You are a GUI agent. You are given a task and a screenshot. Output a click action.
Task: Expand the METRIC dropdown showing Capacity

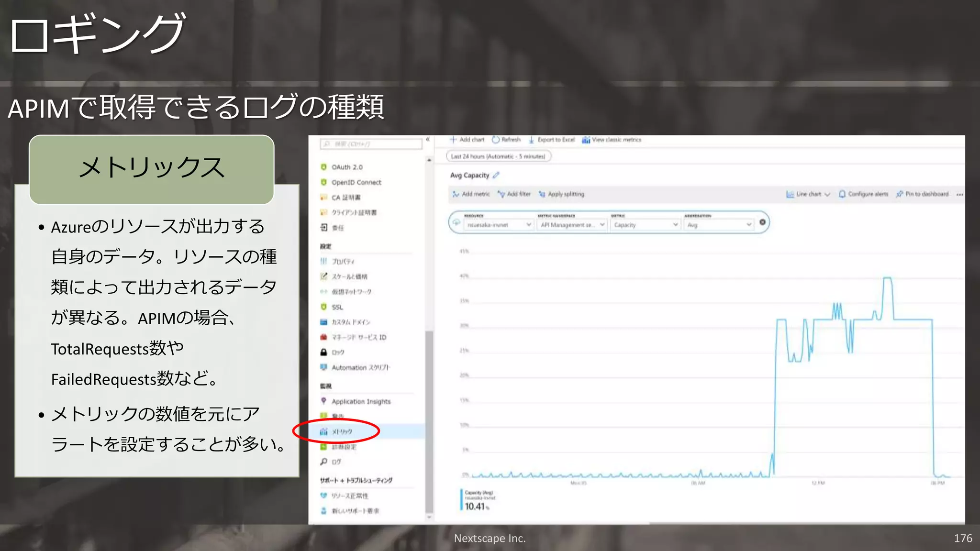pos(646,225)
